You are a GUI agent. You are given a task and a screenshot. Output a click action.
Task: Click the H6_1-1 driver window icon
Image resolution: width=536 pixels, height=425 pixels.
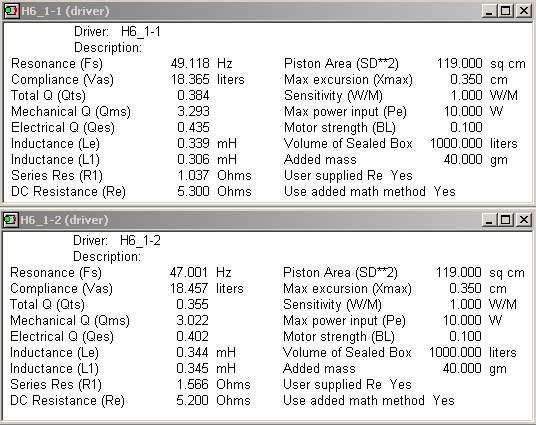click(x=11, y=11)
